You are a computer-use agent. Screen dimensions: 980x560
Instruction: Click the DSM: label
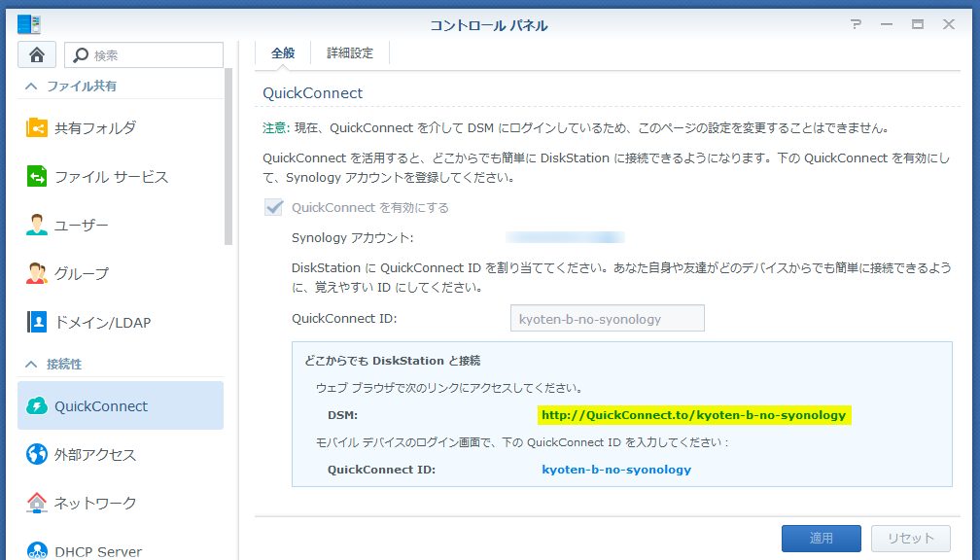click(342, 415)
